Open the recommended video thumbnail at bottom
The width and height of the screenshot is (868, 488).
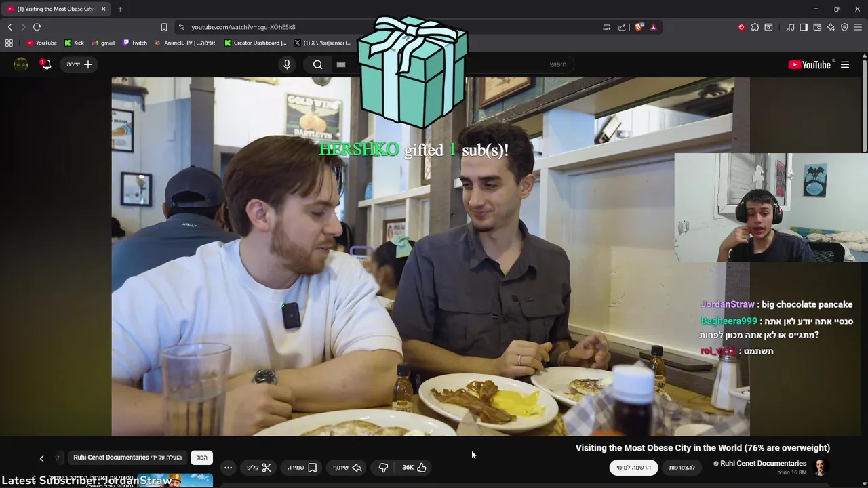[175, 481]
